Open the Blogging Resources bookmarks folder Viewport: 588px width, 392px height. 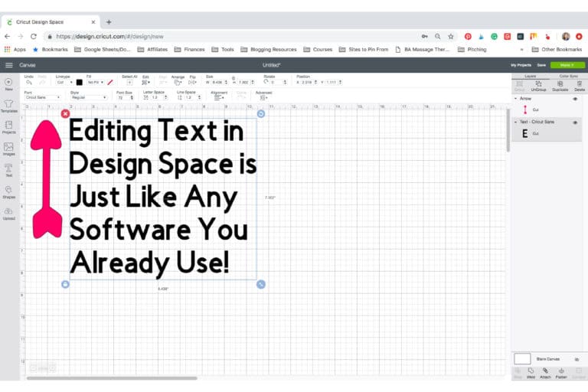(269, 50)
